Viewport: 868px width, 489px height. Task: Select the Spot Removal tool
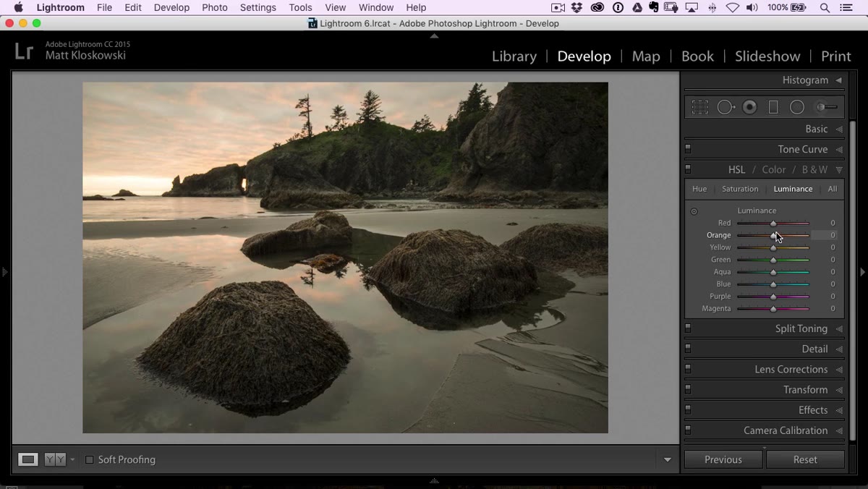click(726, 107)
